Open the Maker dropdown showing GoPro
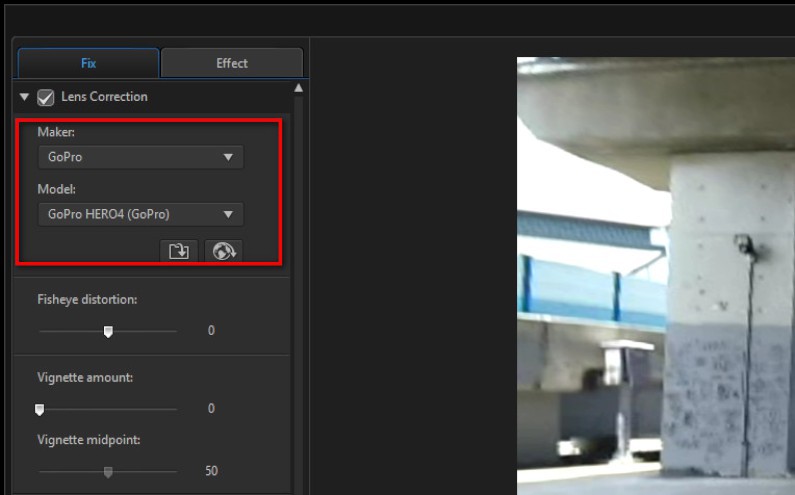The height and width of the screenshot is (495, 795). (x=140, y=157)
